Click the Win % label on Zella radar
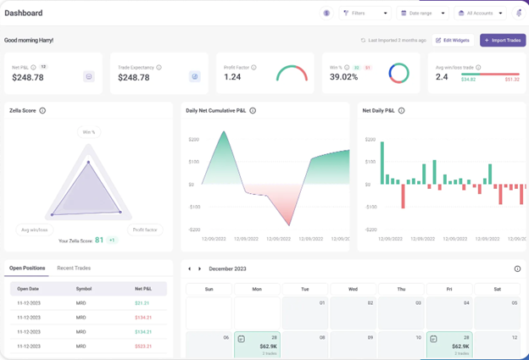529x360 pixels. 89,132
